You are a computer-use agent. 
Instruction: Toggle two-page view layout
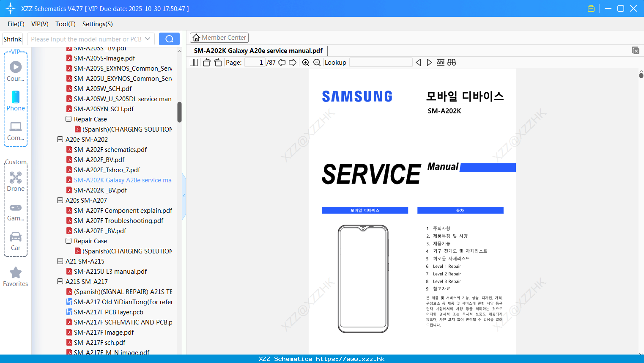tap(194, 63)
